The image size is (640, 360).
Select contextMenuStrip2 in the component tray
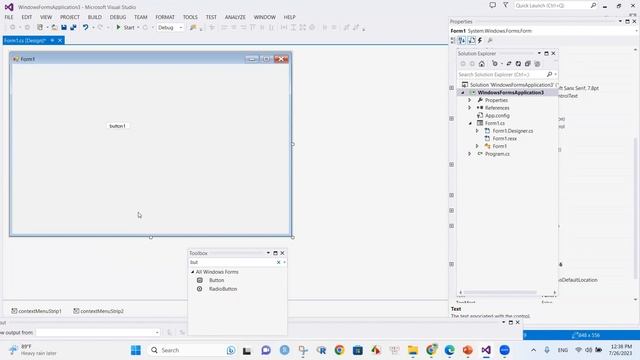pos(98,311)
